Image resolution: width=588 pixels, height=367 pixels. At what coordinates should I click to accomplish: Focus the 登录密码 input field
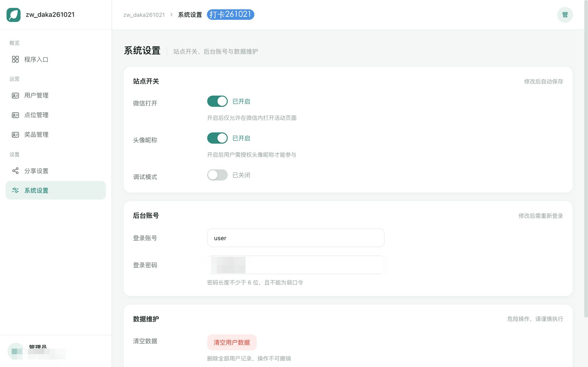(296, 265)
